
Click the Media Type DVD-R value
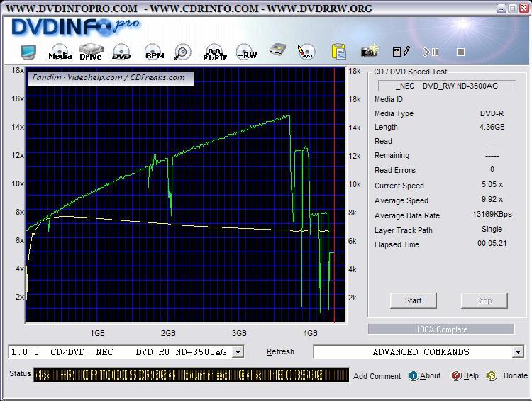click(492, 113)
